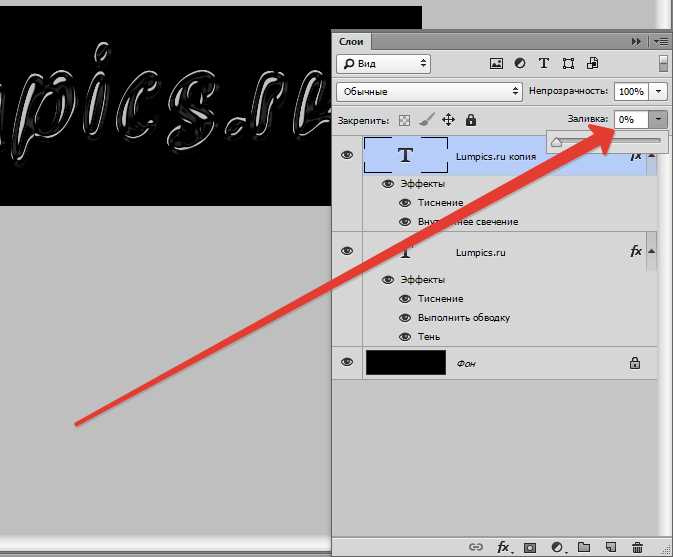Filter layers by pixel image icon
The height and width of the screenshot is (557, 673).
click(496, 64)
